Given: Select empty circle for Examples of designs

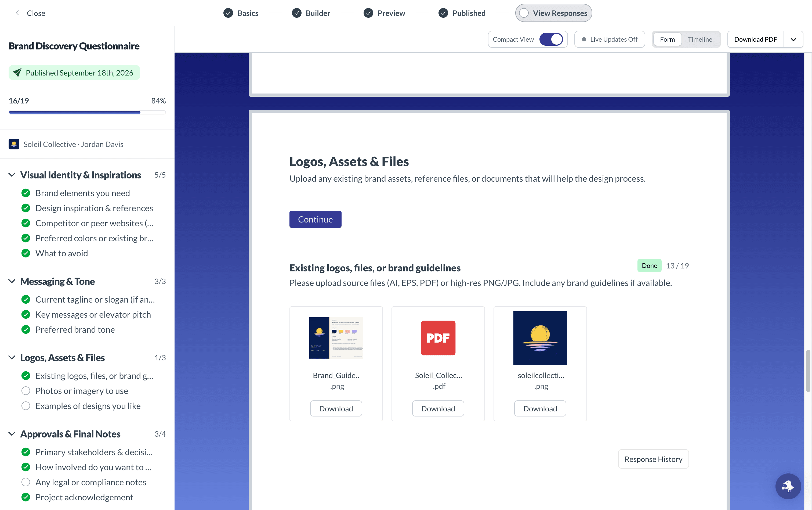Looking at the screenshot, I should click(x=26, y=405).
